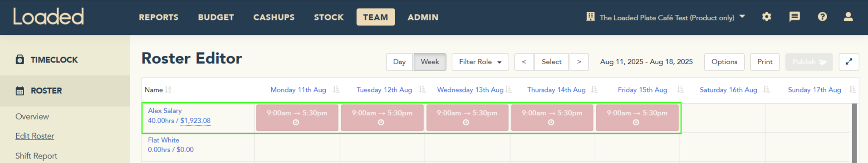Click Monday 11th Aug sort icon
868x163 pixels.
336,90
